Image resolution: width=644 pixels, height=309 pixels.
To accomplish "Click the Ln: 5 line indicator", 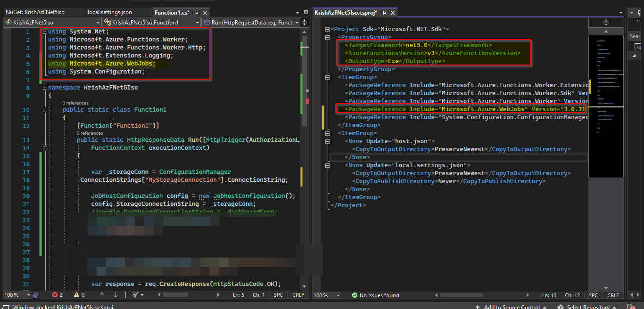I will (239, 295).
